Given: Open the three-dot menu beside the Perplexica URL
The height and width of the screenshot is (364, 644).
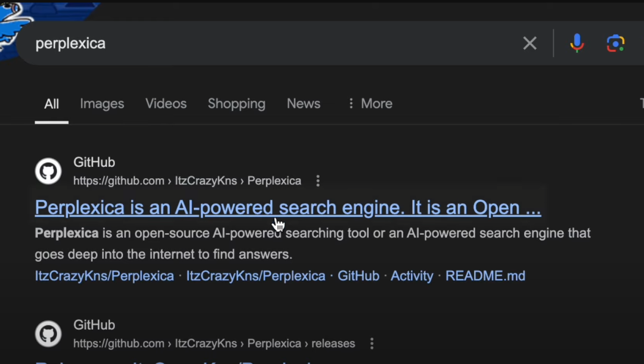Looking at the screenshot, I should click(x=318, y=181).
